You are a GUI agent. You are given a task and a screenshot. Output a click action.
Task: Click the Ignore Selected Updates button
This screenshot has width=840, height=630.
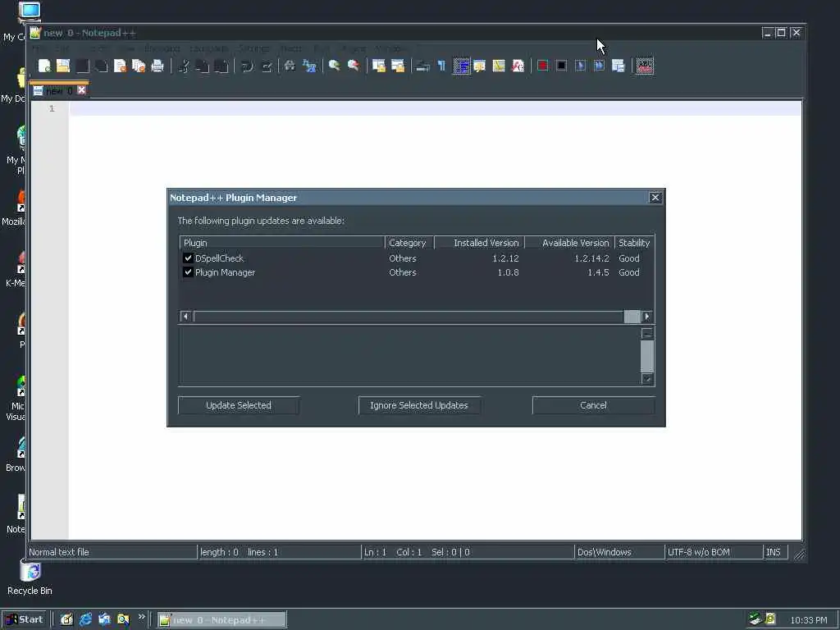[x=419, y=405]
